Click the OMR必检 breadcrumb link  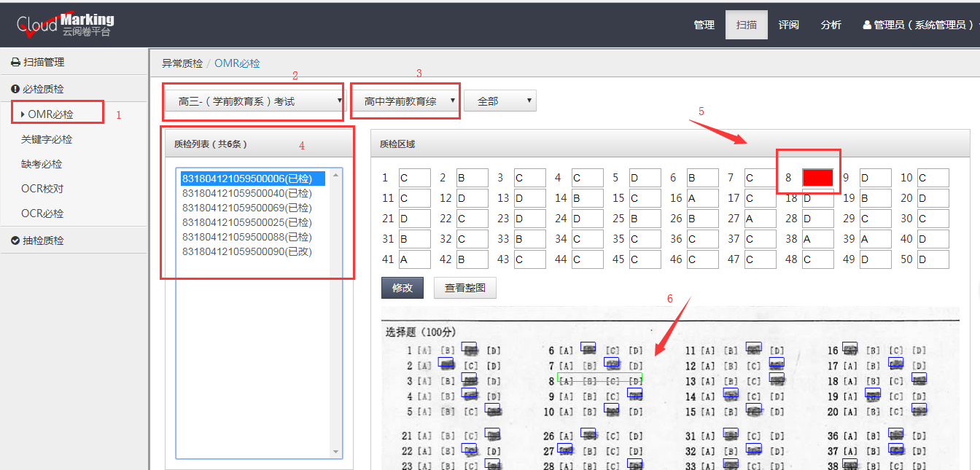[237, 63]
